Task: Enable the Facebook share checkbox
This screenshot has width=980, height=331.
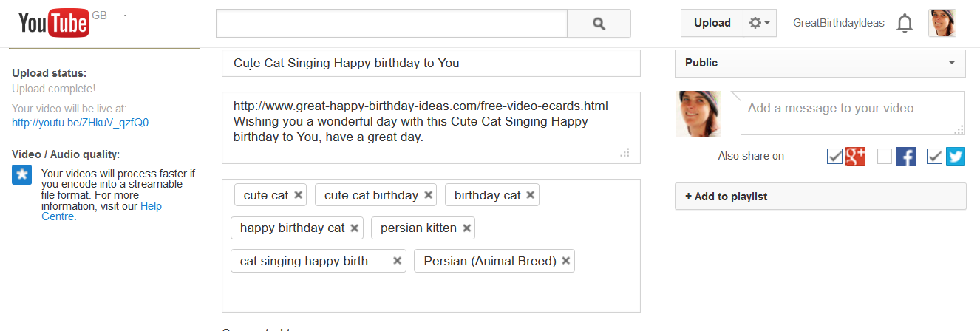Action: (x=885, y=157)
